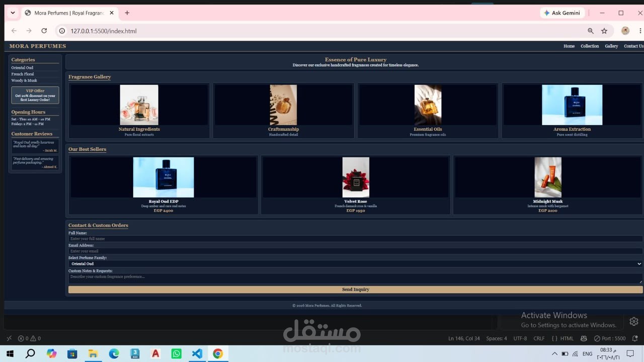Expand the Chrome tab search chevron
The image size is (644, 362).
point(13,13)
